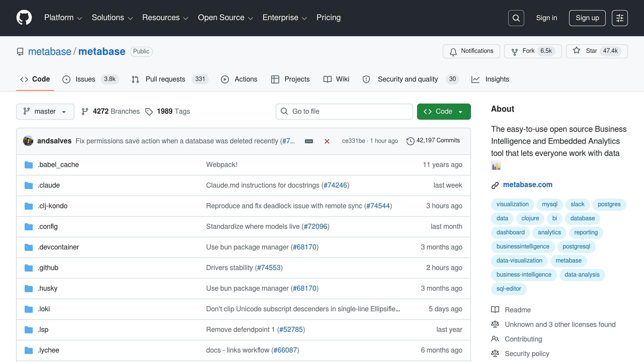Expand the Resources menu

tap(165, 18)
